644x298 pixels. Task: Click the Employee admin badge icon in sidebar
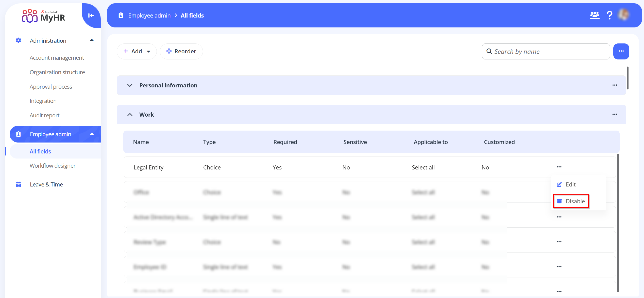point(18,134)
